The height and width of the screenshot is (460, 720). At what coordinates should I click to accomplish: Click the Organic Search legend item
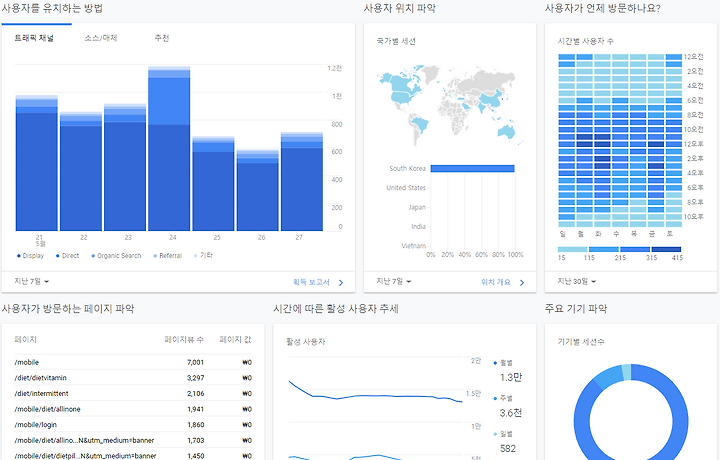[x=116, y=256]
